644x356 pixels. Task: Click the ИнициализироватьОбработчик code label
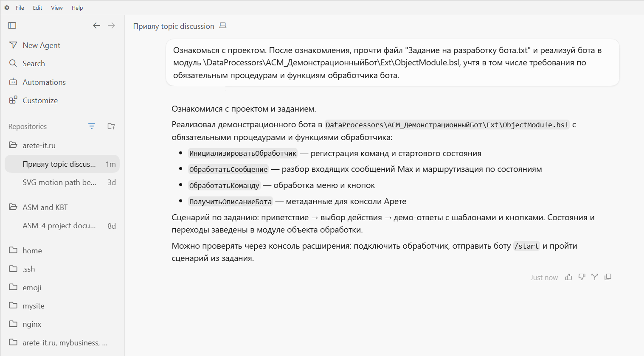tap(243, 153)
